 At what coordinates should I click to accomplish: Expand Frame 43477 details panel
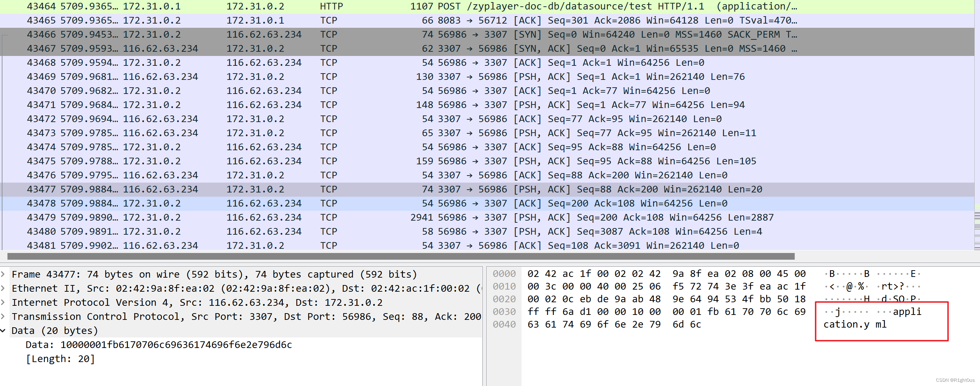point(5,277)
